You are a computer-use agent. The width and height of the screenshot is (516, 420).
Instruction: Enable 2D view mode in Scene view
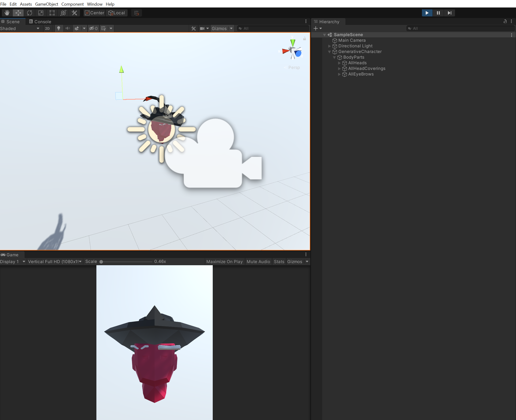(x=47, y=28)
